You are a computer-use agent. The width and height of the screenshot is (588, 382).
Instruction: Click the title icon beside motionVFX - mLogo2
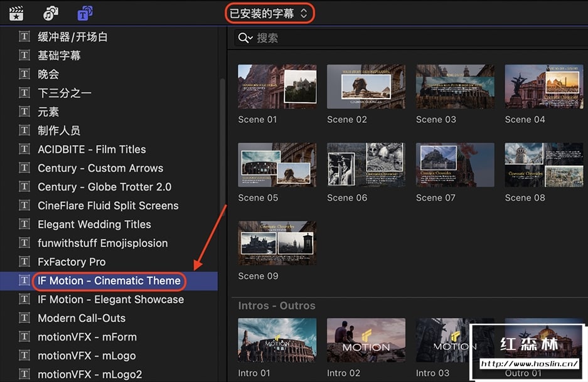24,374
